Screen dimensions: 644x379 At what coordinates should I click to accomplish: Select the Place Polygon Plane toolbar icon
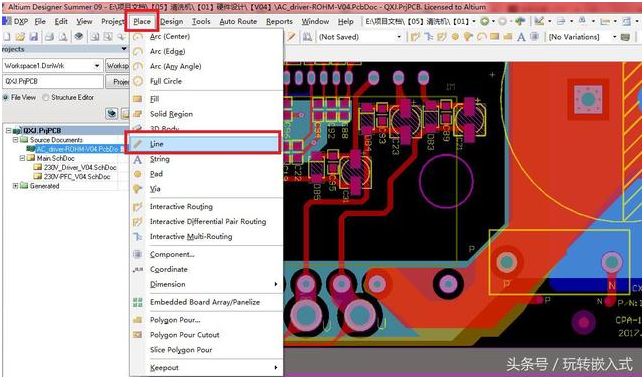(508, 37)
